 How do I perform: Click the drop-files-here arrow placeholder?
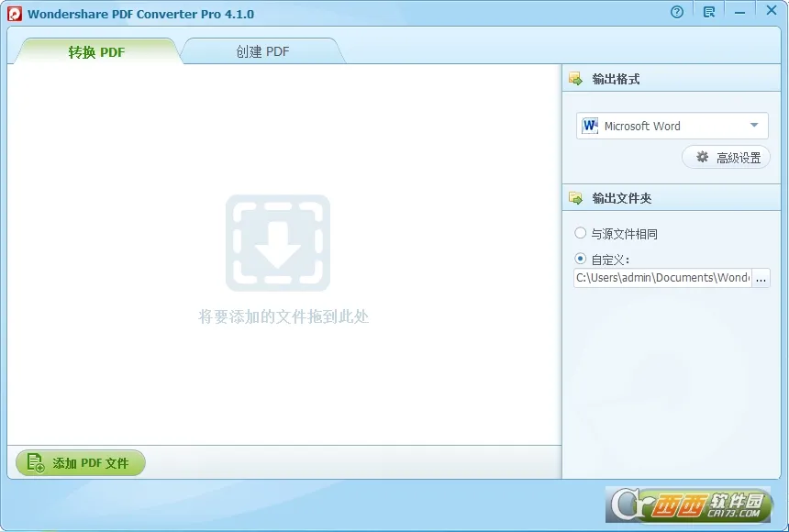point(278,243)
